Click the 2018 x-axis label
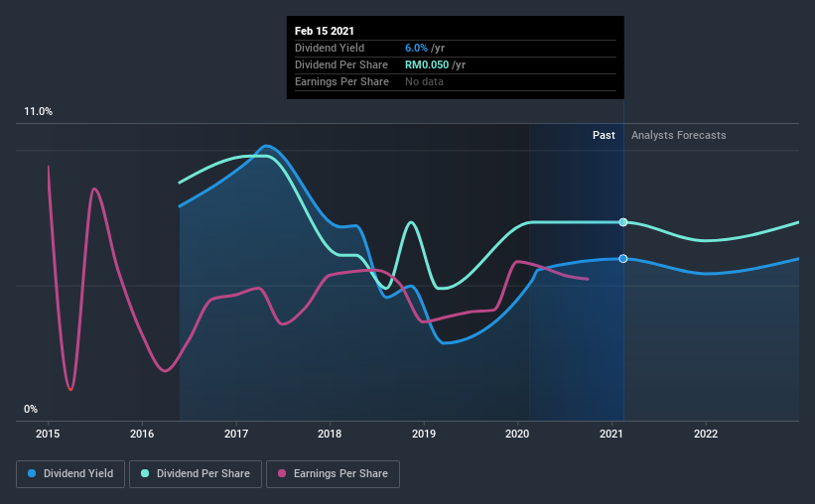The height and width of the screenshot is (504, 815). (x=330, y=434)
